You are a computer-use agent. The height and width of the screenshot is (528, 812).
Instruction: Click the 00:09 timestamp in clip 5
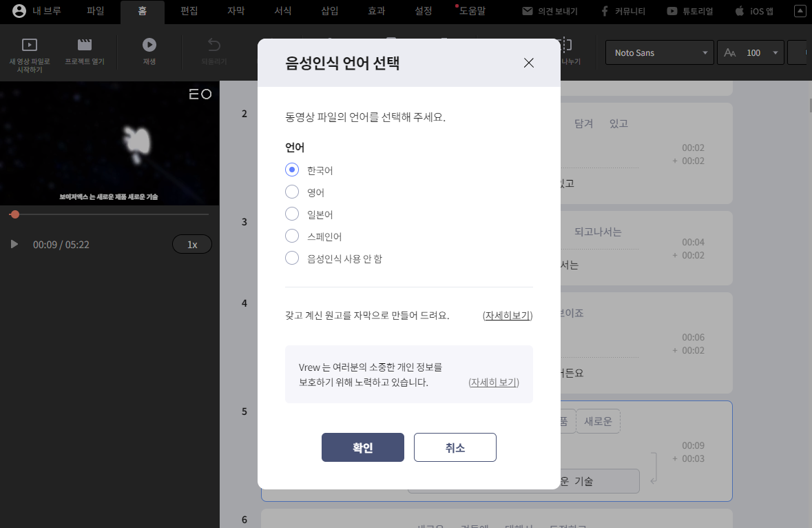693,445
